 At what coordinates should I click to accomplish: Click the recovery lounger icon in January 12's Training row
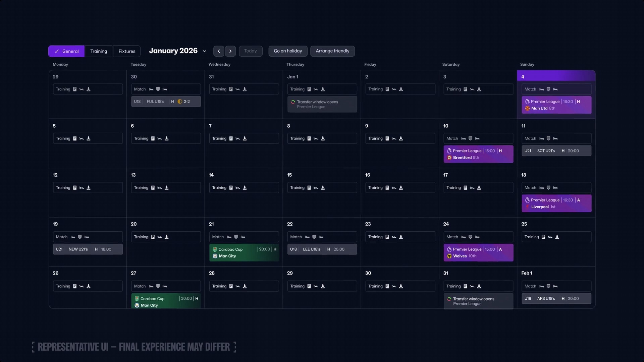coord(89,187)
